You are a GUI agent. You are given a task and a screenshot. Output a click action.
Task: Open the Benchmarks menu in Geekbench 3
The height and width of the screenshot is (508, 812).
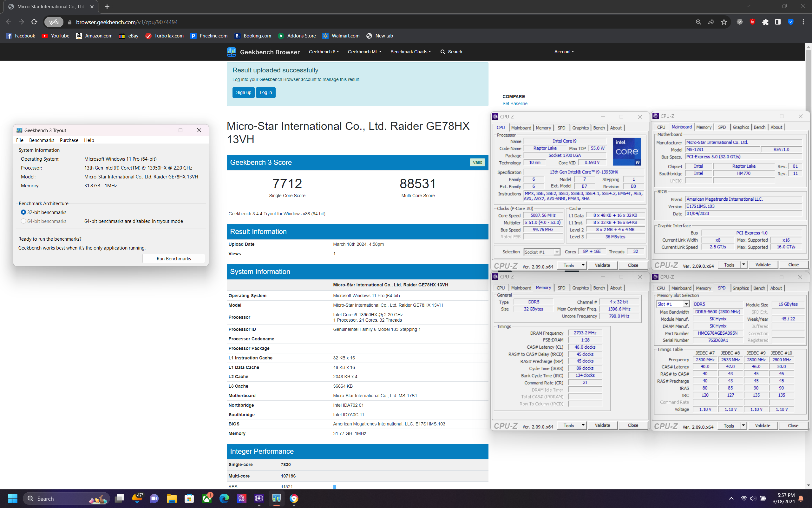pos(42,140)
